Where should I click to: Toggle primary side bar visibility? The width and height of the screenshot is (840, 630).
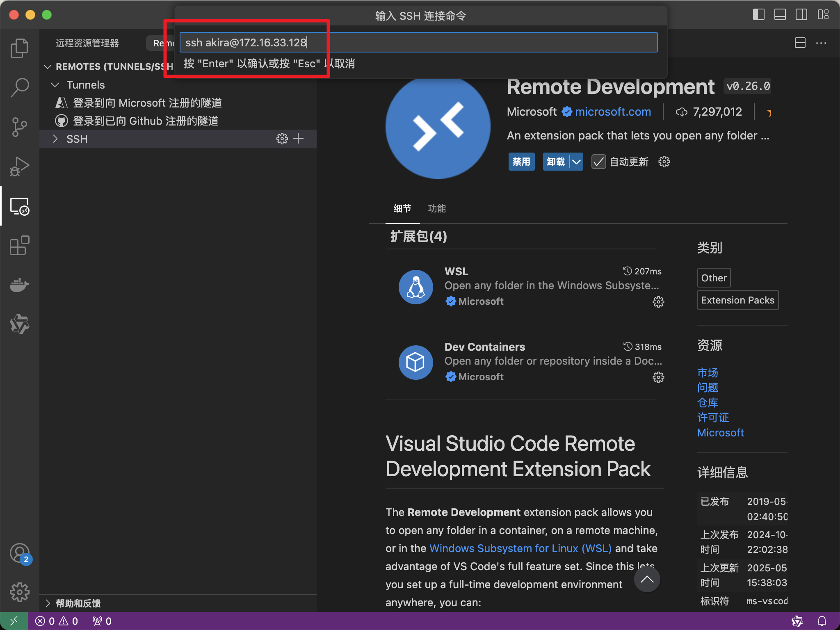[x=758, y=15]
